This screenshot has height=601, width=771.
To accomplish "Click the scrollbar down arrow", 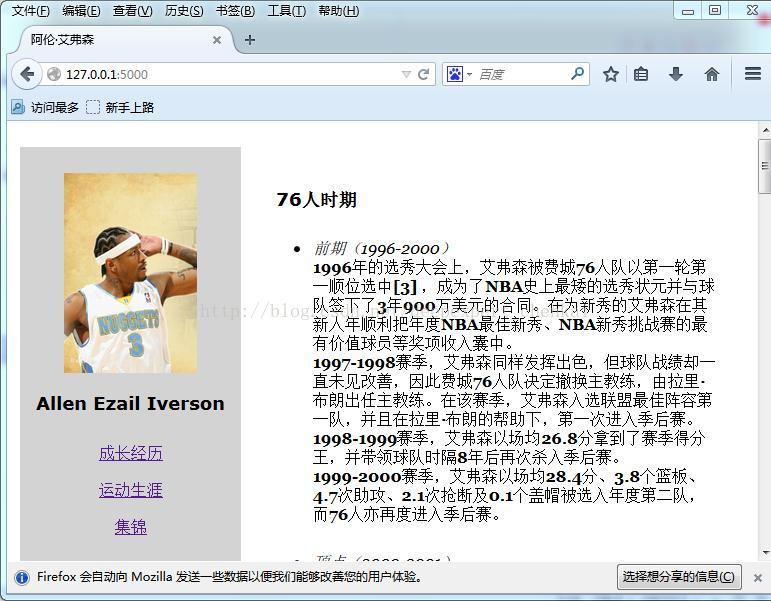I will pos(765,553).
